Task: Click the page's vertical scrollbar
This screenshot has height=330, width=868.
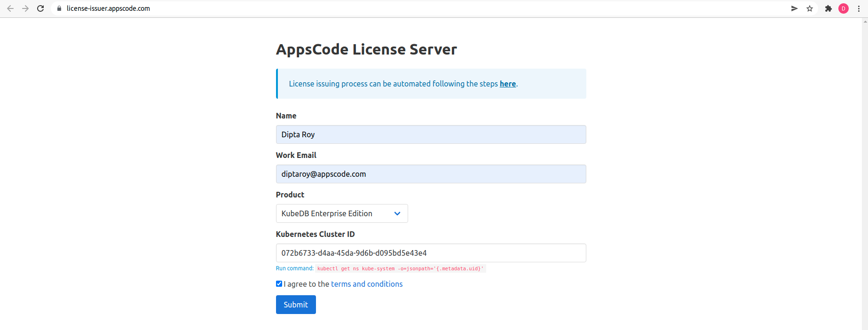Action: [x=865, y=174]
